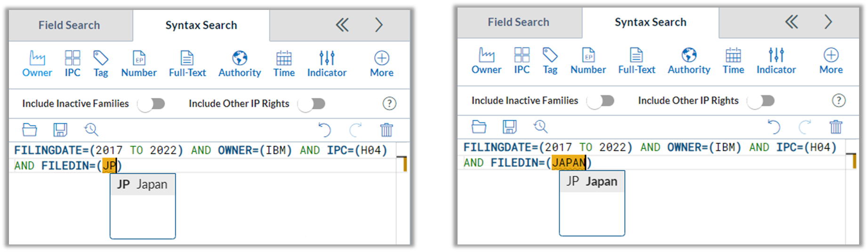Screen dimensions: 868x252
Task: Select JP Japan suggestion in left dropdown
Action: tap(143, 184)
